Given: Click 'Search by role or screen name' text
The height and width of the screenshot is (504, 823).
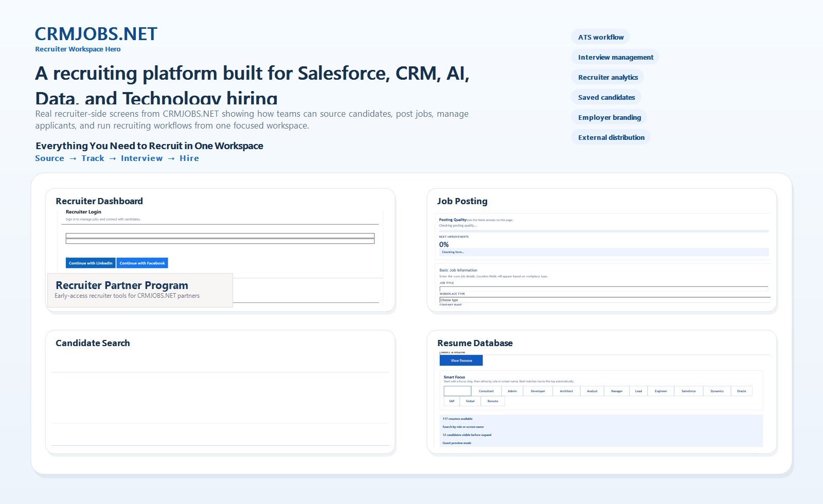Looking at the screenshot, I should [463, 427].
